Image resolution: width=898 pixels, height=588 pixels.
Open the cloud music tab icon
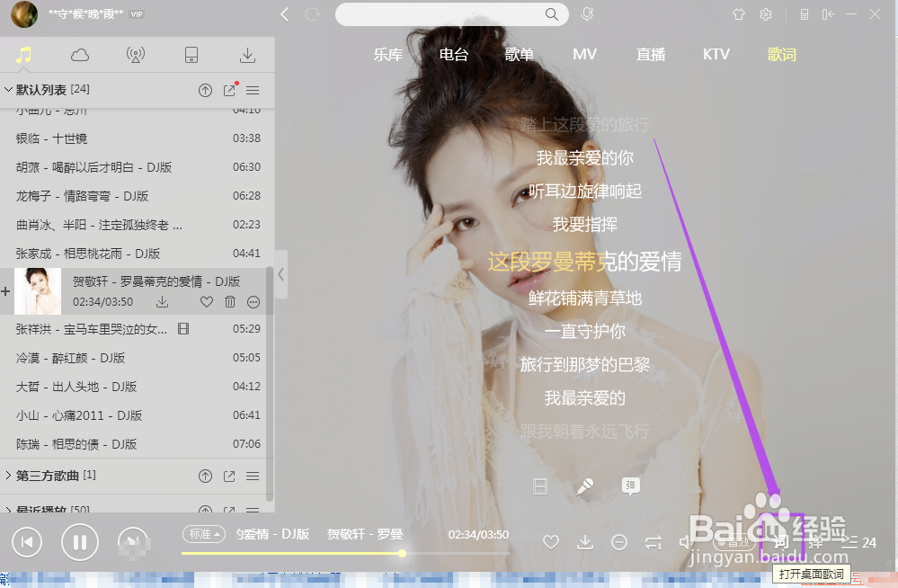80,55
